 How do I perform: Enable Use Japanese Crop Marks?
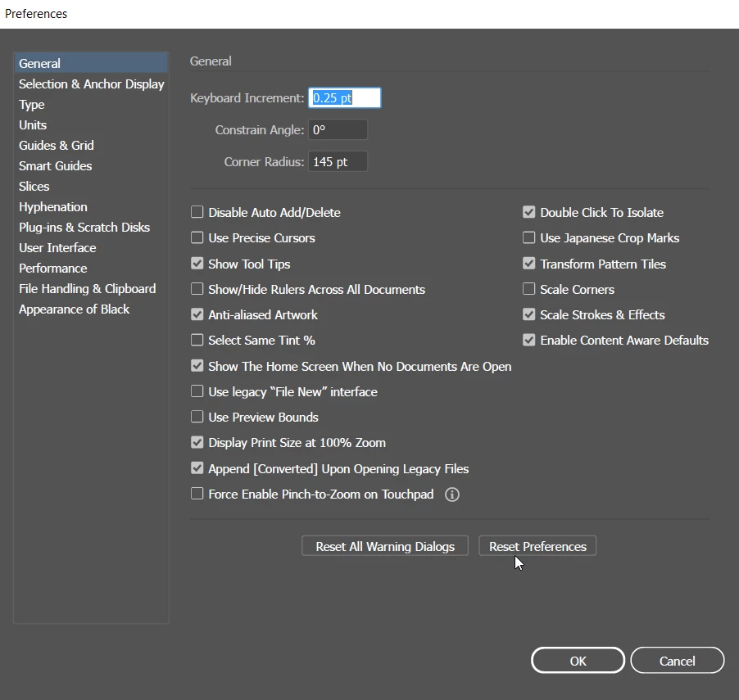tap(528, 237)
